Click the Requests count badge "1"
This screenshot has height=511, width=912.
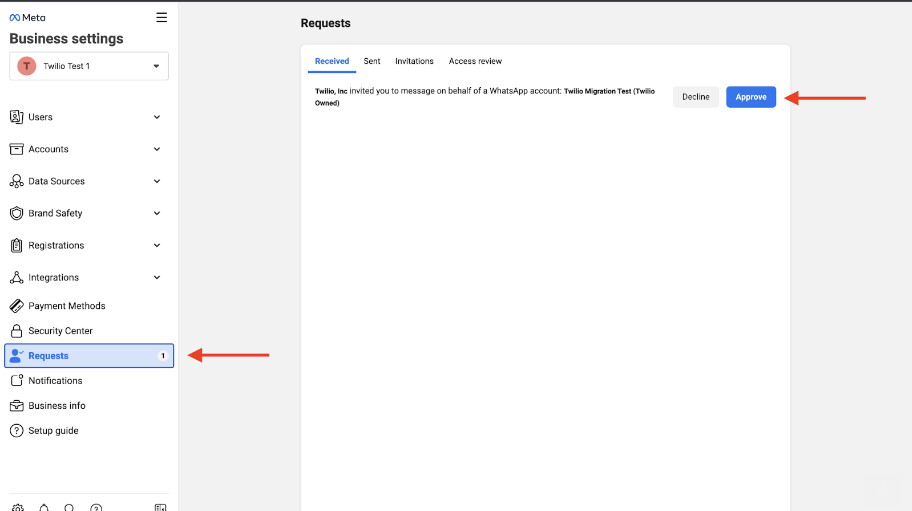(163, 356)
